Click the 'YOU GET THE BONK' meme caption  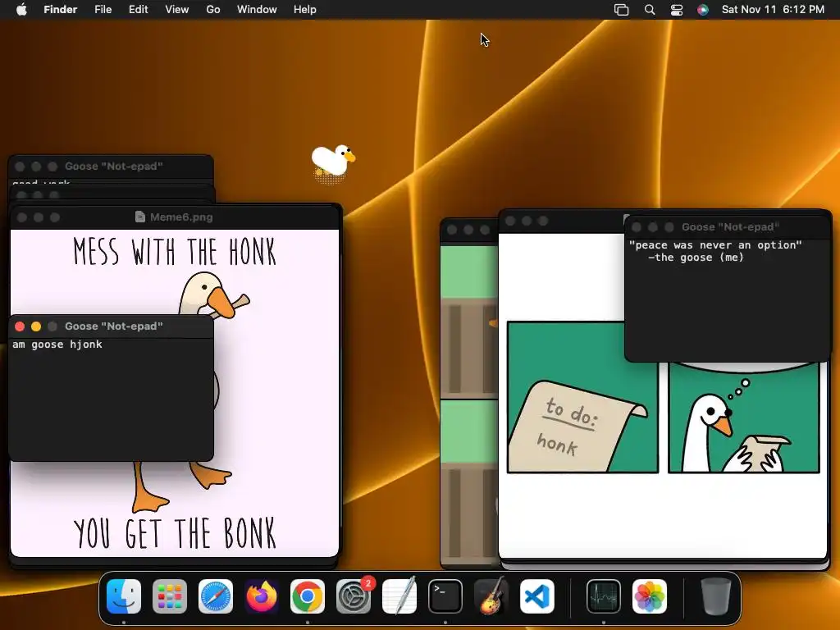(x=175, y=533)
